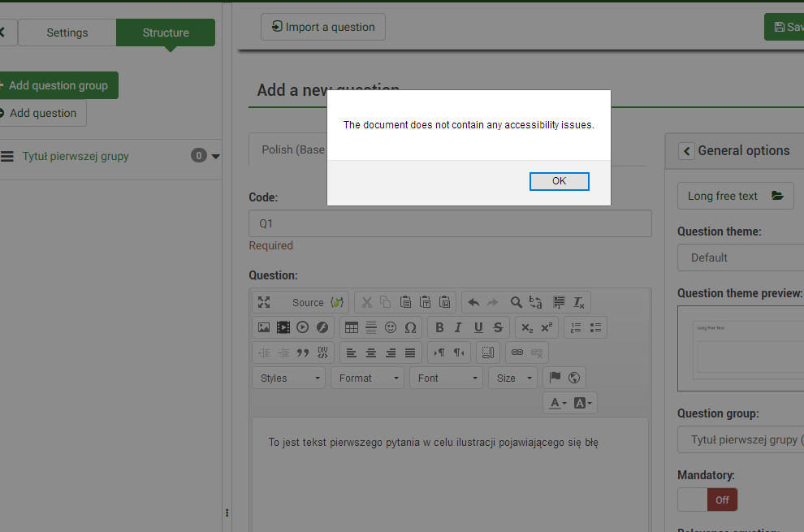Set the language with the globe icon

[574, 378]
